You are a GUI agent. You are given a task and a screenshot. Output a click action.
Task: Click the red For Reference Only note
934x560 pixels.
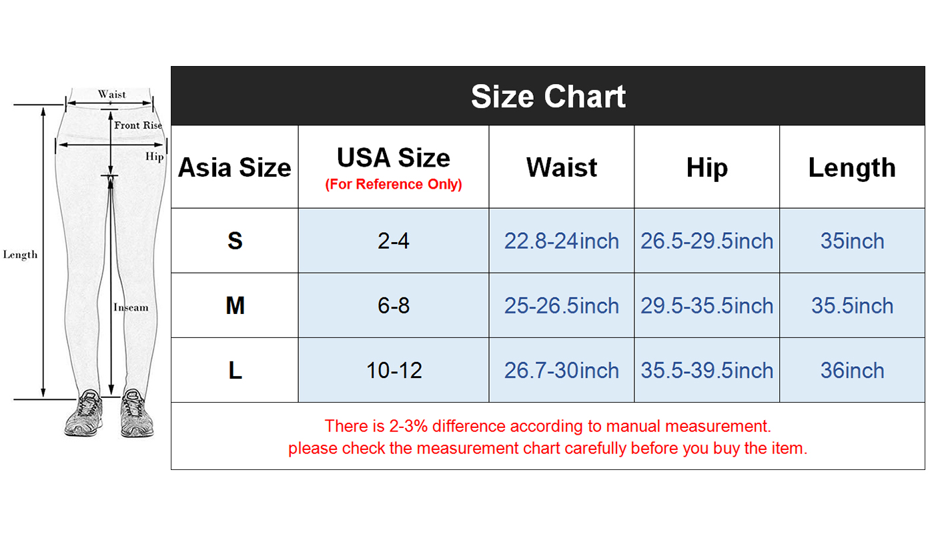393,185
